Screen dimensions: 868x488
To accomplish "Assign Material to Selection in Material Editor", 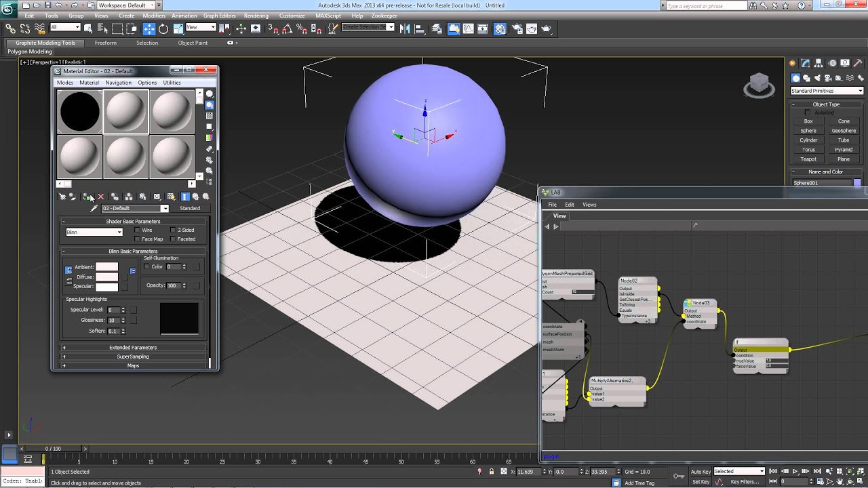I will 87,197.
